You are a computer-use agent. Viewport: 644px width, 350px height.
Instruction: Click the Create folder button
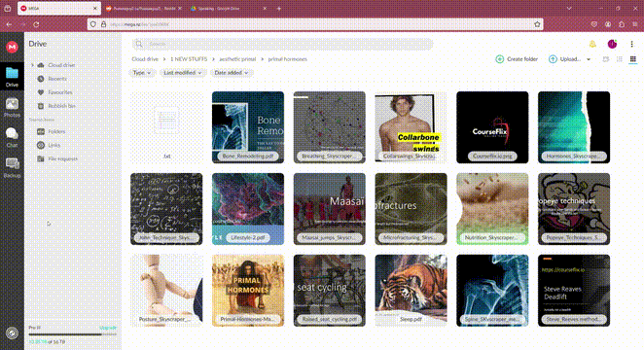point(517,59)
